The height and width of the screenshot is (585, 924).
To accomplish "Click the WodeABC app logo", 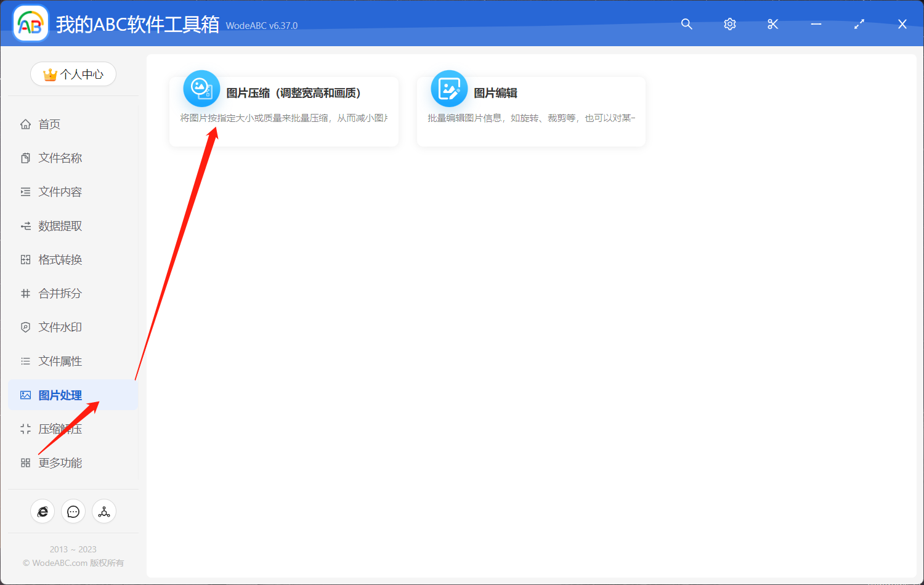I will coord(31,24).
